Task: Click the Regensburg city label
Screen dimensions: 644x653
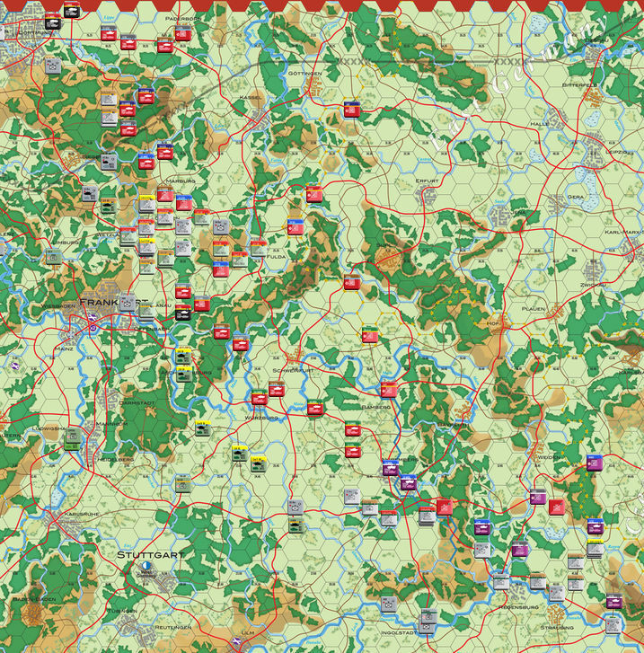Action: [x=518, y=607]
